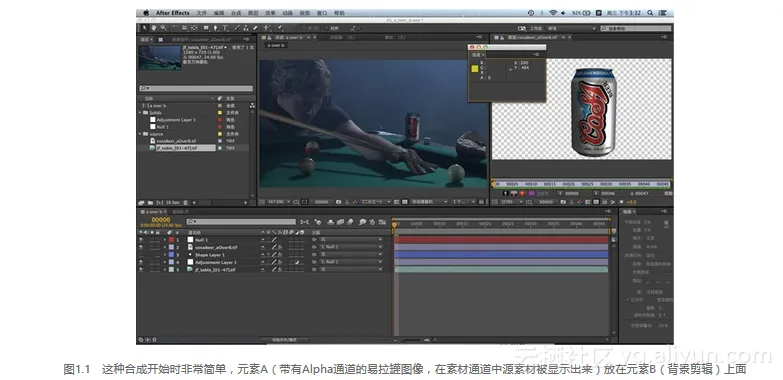This screenshot has width=783, height=380.
Task: Click yellow color swatch in Info panel
Action: [x=474, y=68]
